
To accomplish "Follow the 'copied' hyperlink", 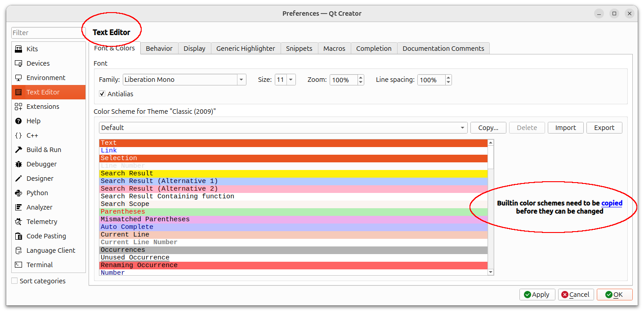I will [x=612, y=203].
